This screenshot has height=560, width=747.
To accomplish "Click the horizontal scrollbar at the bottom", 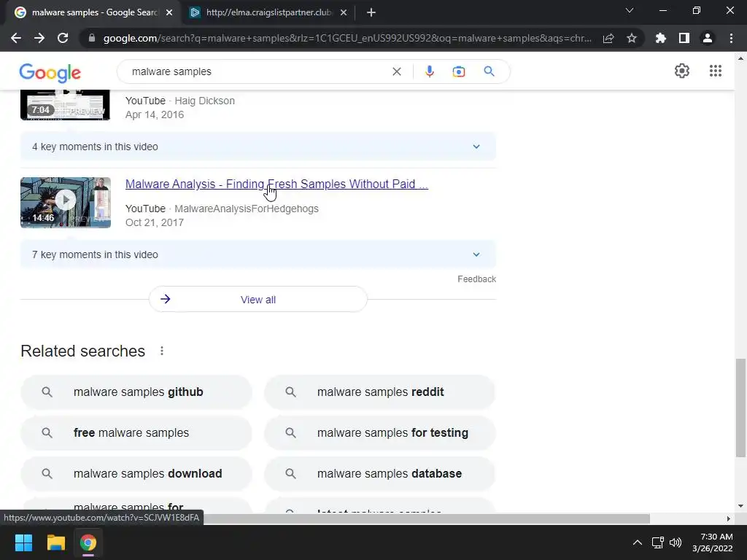I will click(426, 518).
